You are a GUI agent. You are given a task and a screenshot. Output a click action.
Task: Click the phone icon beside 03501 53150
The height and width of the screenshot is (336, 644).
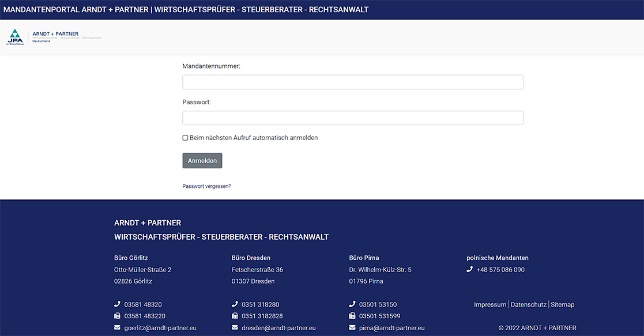[x=352, y=304]
